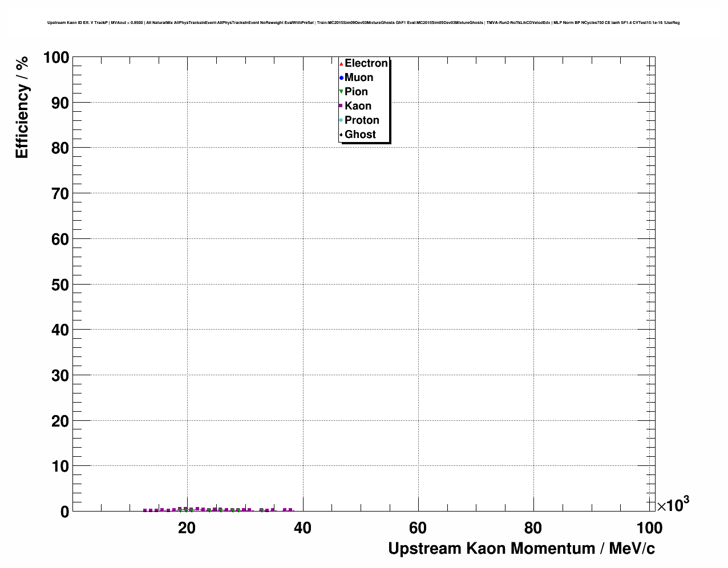Click the Proton legend label text
The width and height of the screenshot is (728, 568).
362,120
